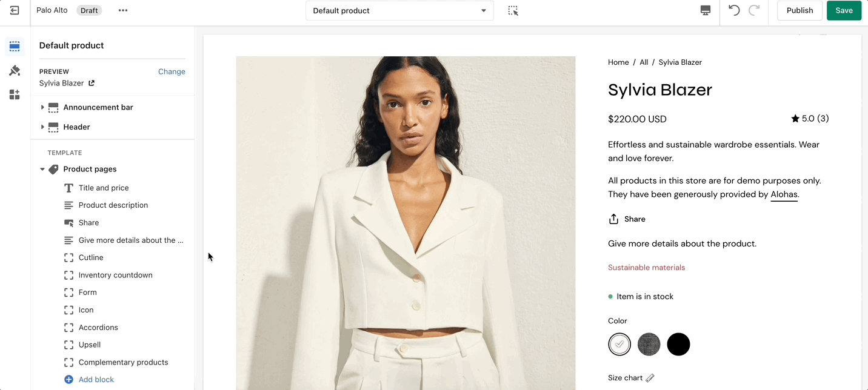The height and width of the screenshot is (390, 868).
Task: Click the three-dot theme actions menu
Action: click(123, 10)
